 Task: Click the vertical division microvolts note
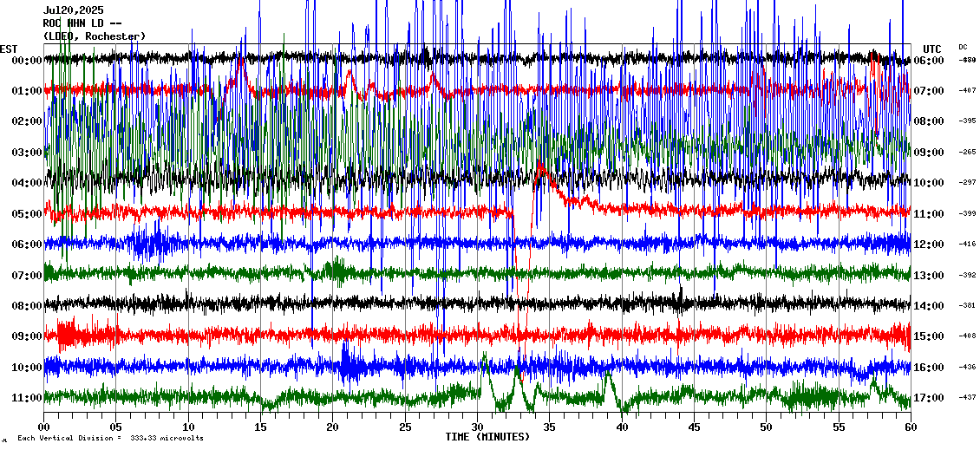(110, 439)
